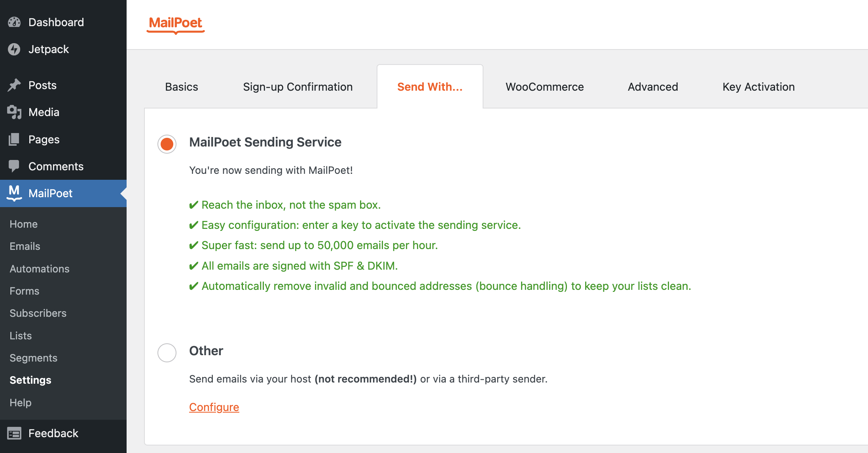
Task: Select the Other sending method radio
Action: tap(167, 352)
